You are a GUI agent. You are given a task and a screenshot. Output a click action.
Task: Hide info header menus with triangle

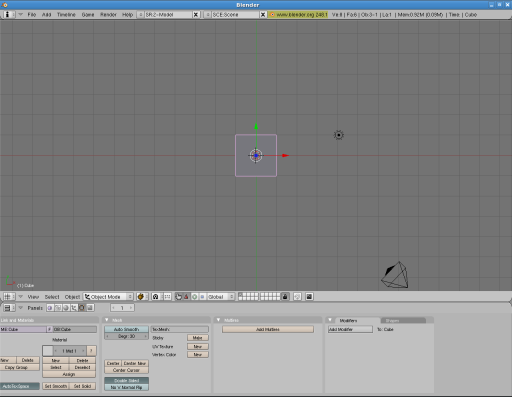pyautogui.click(x=21, y=15)
